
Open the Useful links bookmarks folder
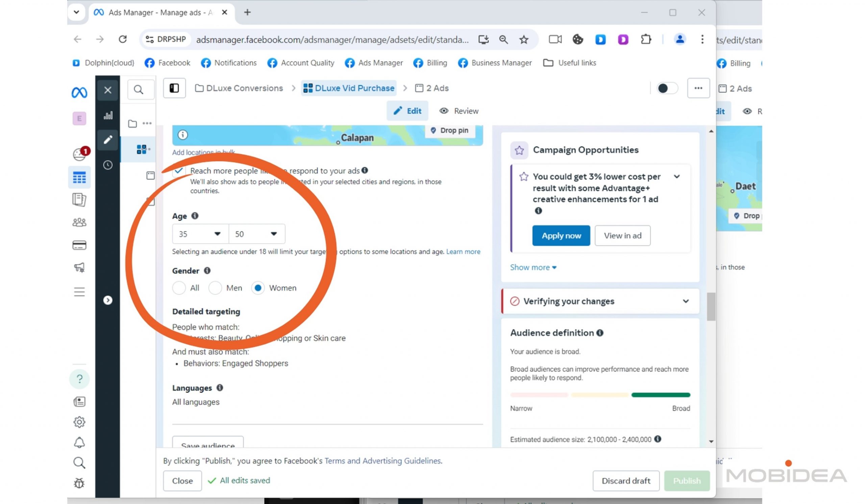point(570,63)
